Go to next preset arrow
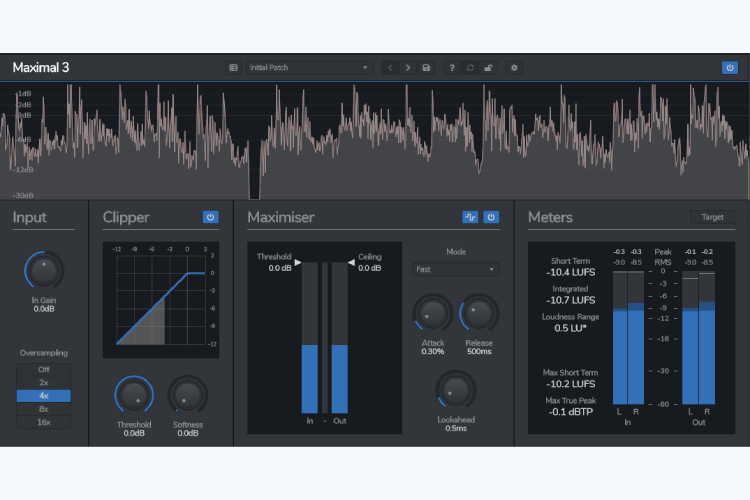Screen dimensions: 750x500 (x=408, y=68)
